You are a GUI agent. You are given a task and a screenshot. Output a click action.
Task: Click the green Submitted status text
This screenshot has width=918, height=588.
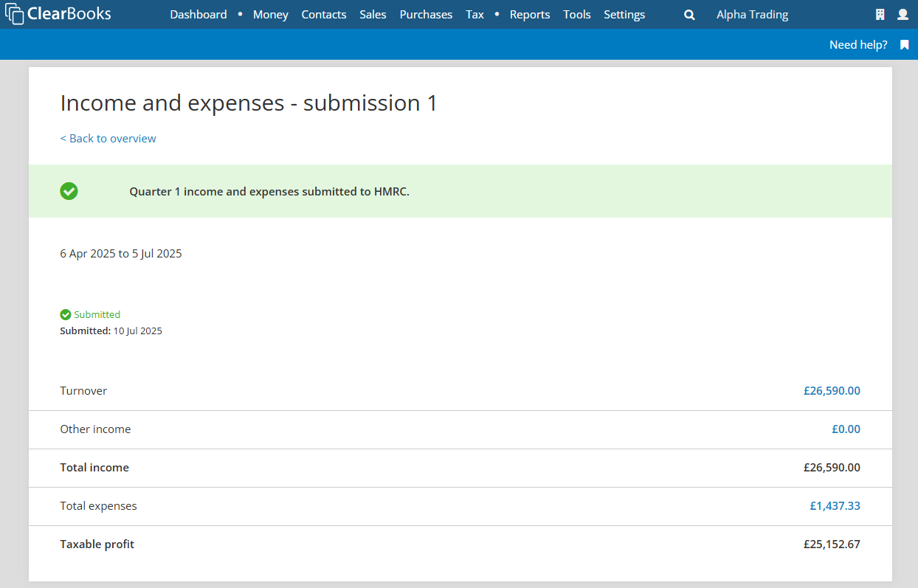(x=97, y=315)
